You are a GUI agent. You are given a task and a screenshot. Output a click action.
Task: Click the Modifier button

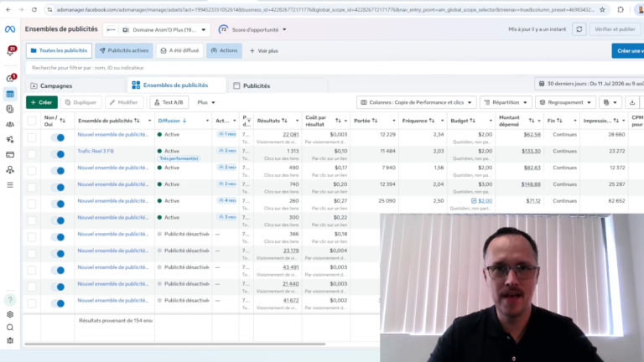[x=123, y=102]
